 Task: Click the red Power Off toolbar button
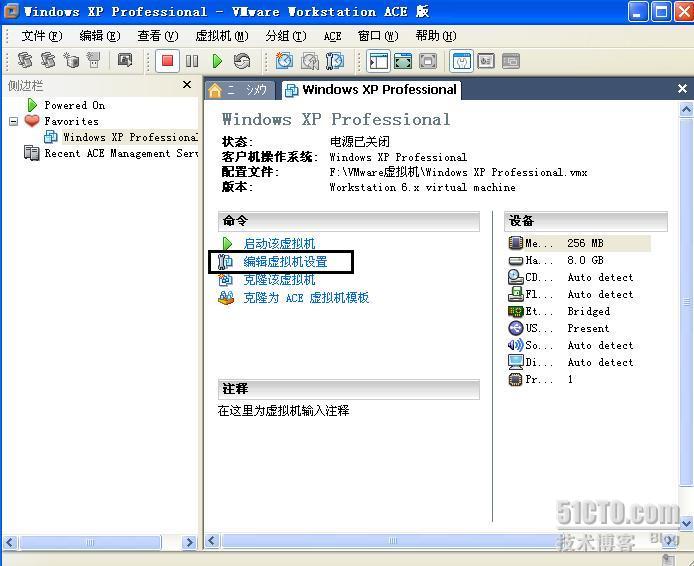click(x=167, y=61)
